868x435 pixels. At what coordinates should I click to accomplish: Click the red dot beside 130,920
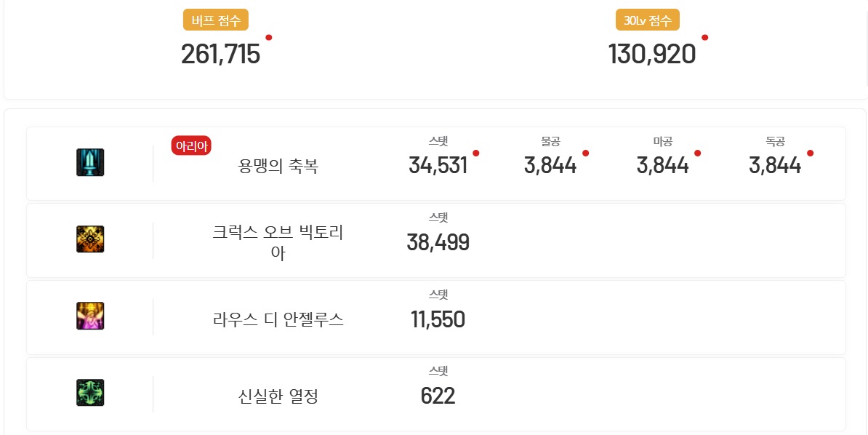click(x=704, y=38)
